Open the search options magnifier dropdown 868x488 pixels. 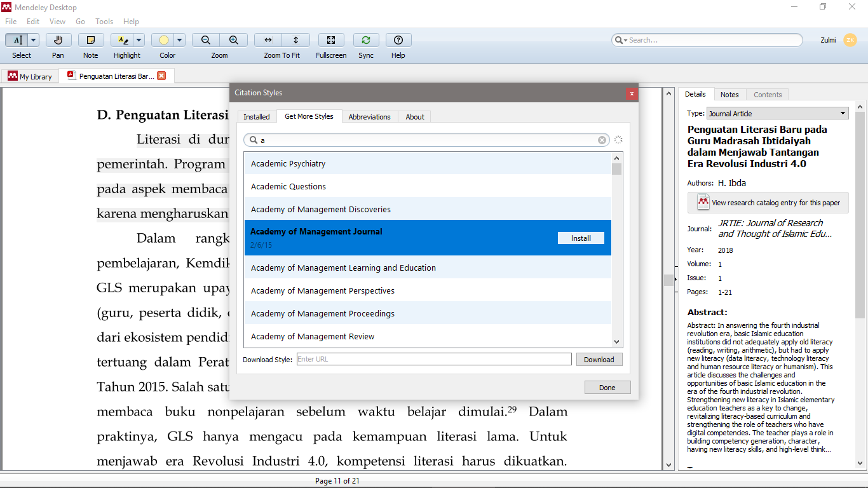point(620,40)
